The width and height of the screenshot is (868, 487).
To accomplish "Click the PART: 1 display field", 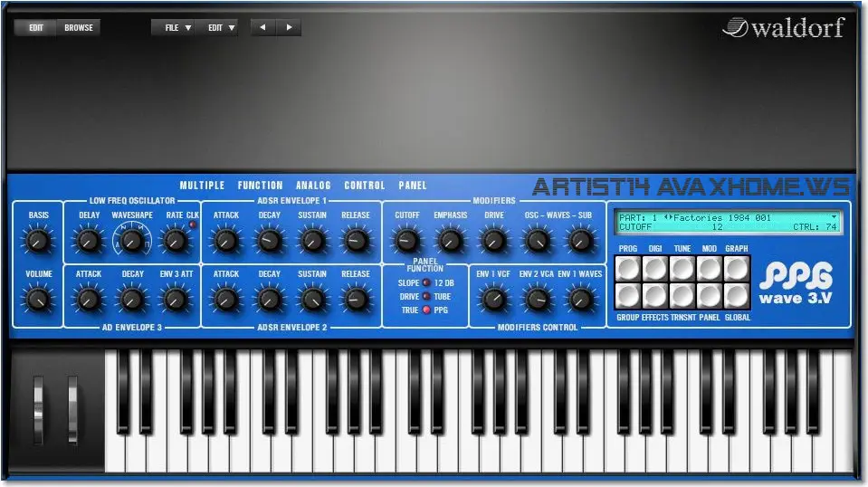I will (638, 218).
